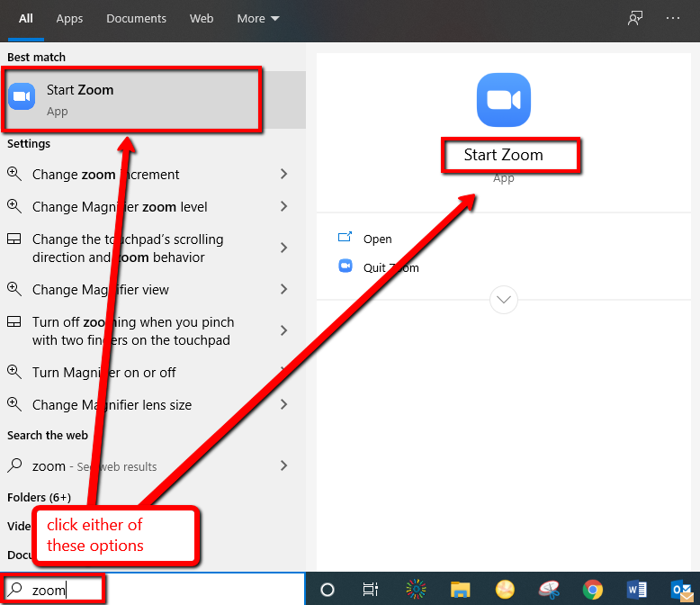Open Outlook from the taskbar

pos(682,590)
